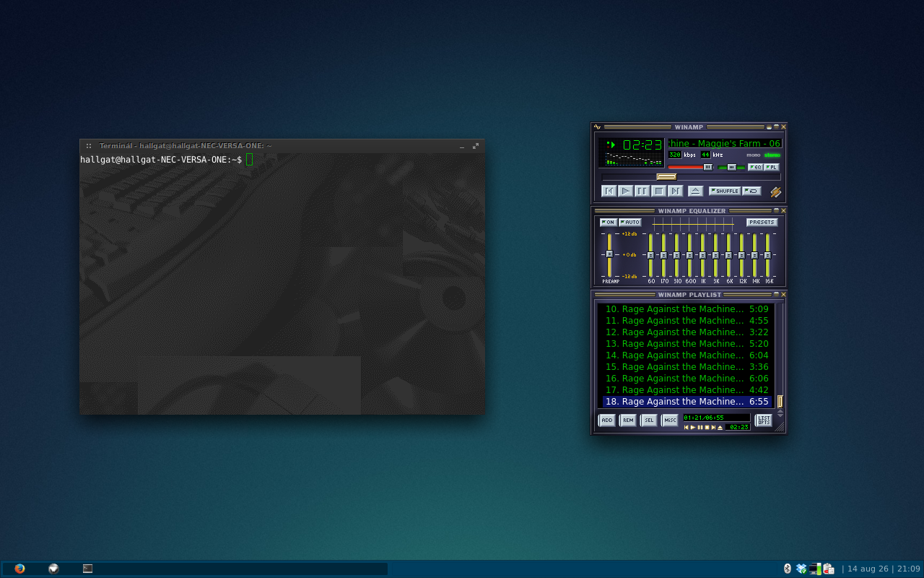The width and height of the screenshot is (924, 578).
Task: Click the 60 Hz equalizer band slider
Action: (x=650, y=255)
